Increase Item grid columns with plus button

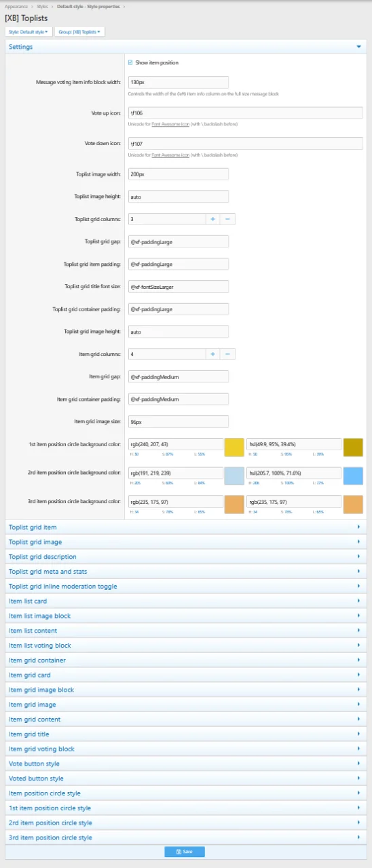point(212,354)
